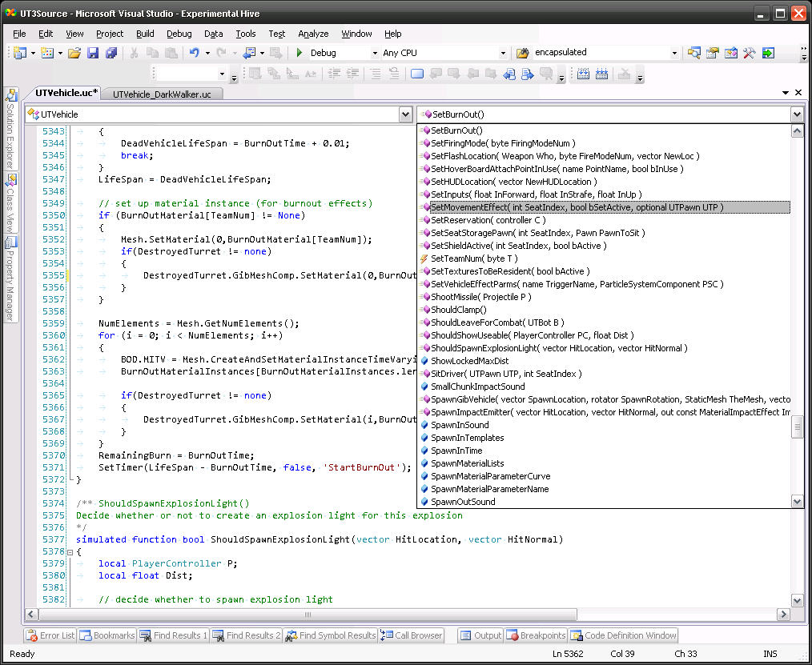The image size is (812, 665).
Task: Click the Save All icon
Action: 111,53
